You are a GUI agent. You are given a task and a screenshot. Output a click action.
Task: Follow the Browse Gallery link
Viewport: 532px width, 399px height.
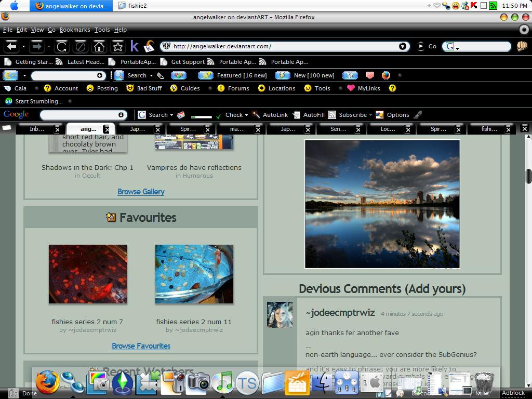[141, 192]
